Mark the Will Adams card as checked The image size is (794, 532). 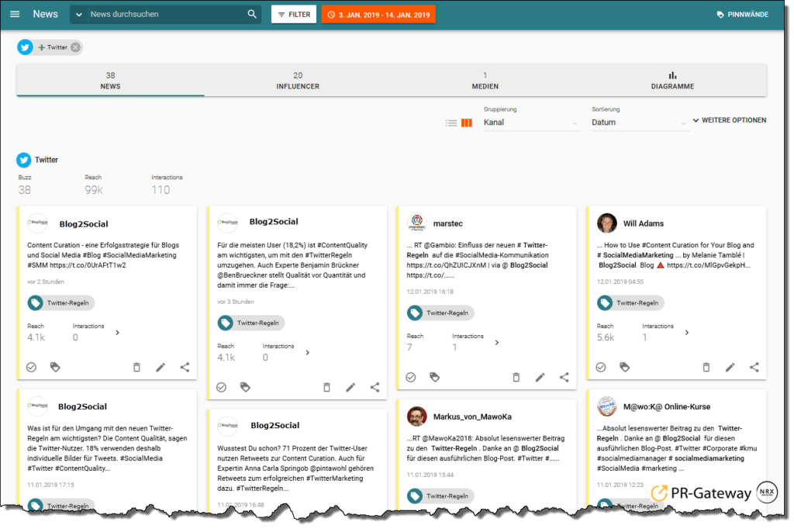click(601, 368)
